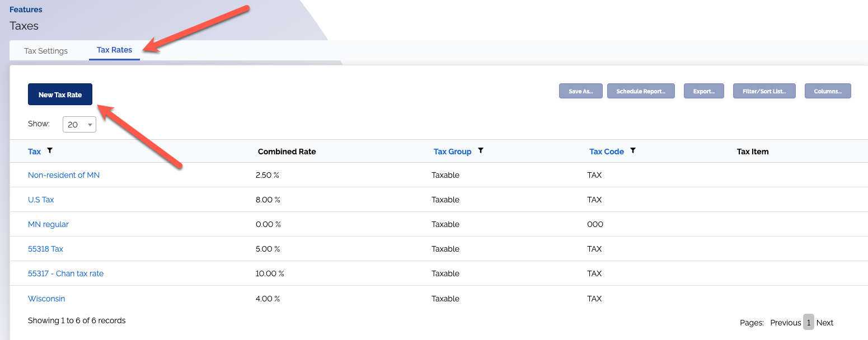Image resolution: width=868 pixels, height=340 pixels.
Task: Open the Show records count dropdown
Action: (79, 125)
